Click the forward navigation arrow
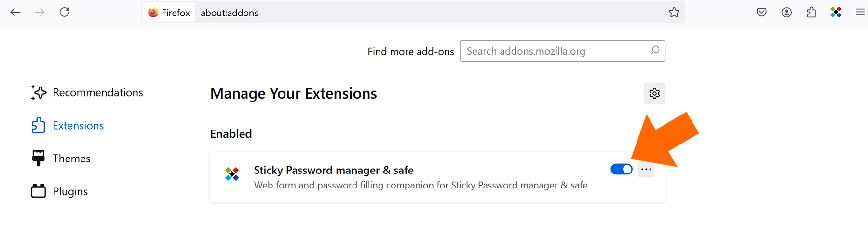 [40, 13]
